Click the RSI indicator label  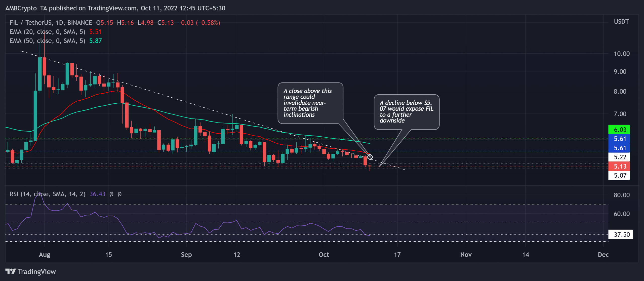[47, 194]
